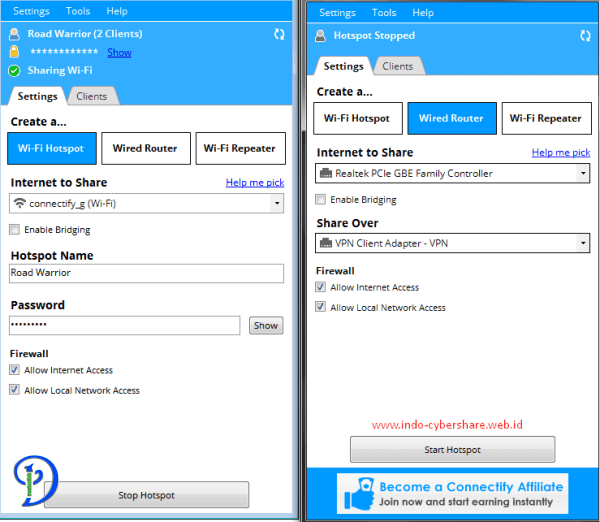Image resolution: width=600 pixels, height=522 pixels.
Task: Click Road Warrior (2 Clients) status text
Action: tap(85, 34)
